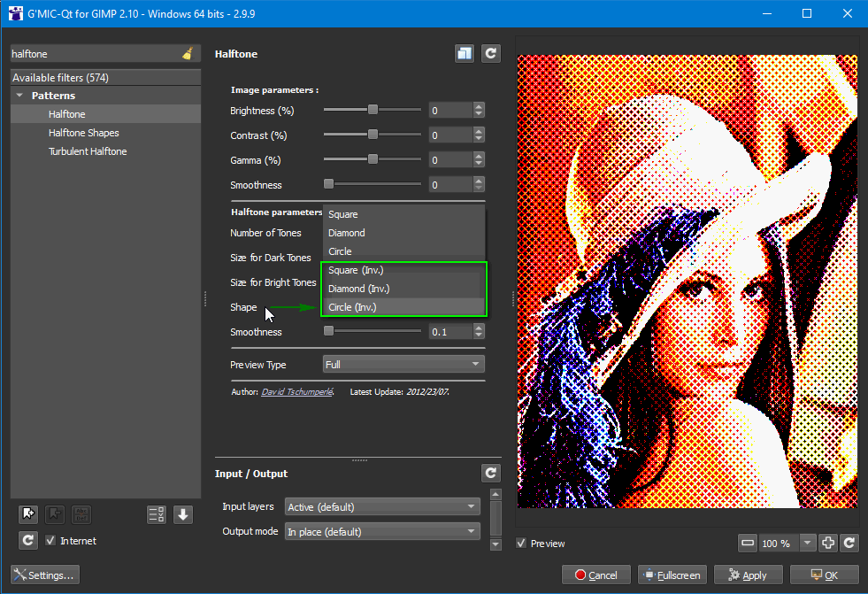
Task: Click G'MIC-Qt app icon in title bar
Action: click(16, 13)
